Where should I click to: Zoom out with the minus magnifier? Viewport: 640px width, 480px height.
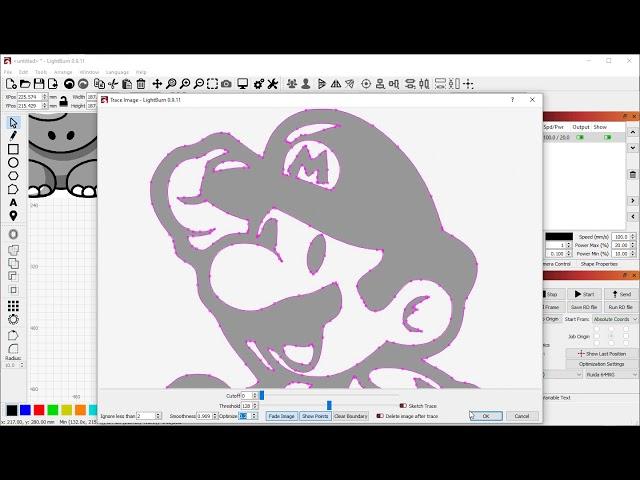click(x=199, y=84)
